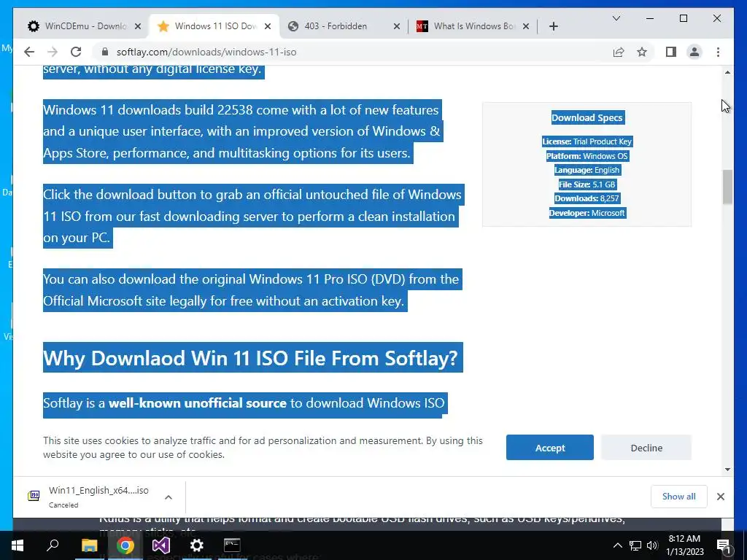The image size is (747, 560).
Task: Click the network tray icon
Action: tap(635, 545)
